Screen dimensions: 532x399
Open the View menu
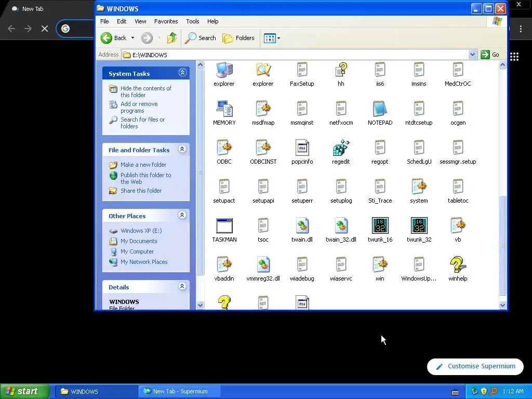(140, 21)
